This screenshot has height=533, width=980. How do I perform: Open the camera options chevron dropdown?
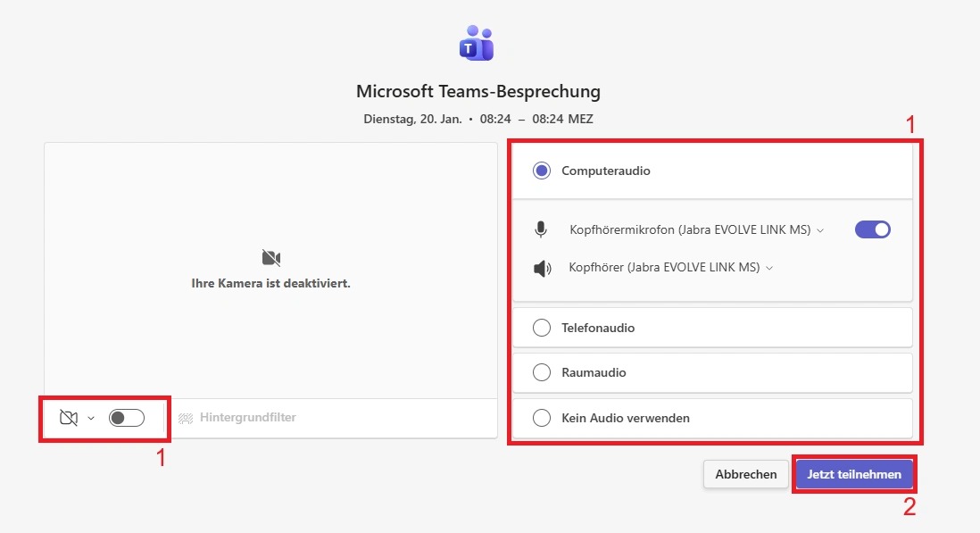pyautogui.click(x=91, y=418)
